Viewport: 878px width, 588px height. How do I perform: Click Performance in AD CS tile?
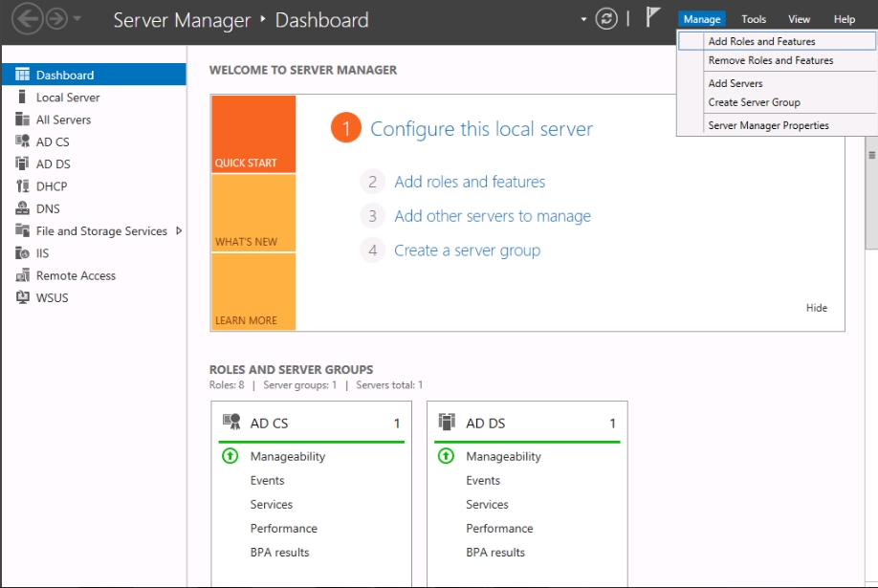[283, 529]
